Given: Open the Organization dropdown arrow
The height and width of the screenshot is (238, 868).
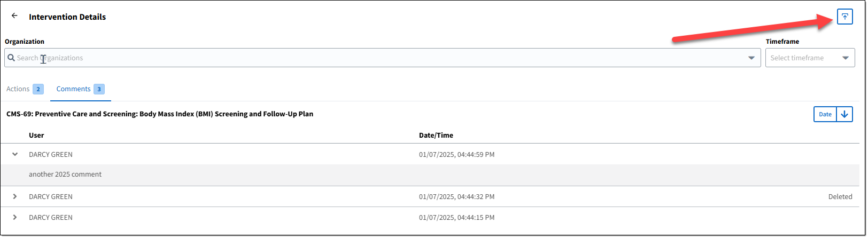Looking at the screenshot, I should click(751, 58).
